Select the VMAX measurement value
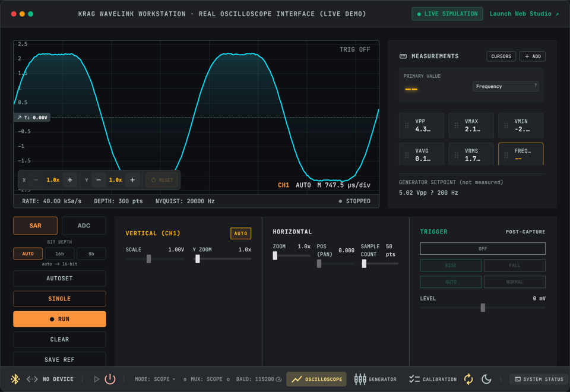The height and width of the screenshot is (392, 570). point(472,129)
